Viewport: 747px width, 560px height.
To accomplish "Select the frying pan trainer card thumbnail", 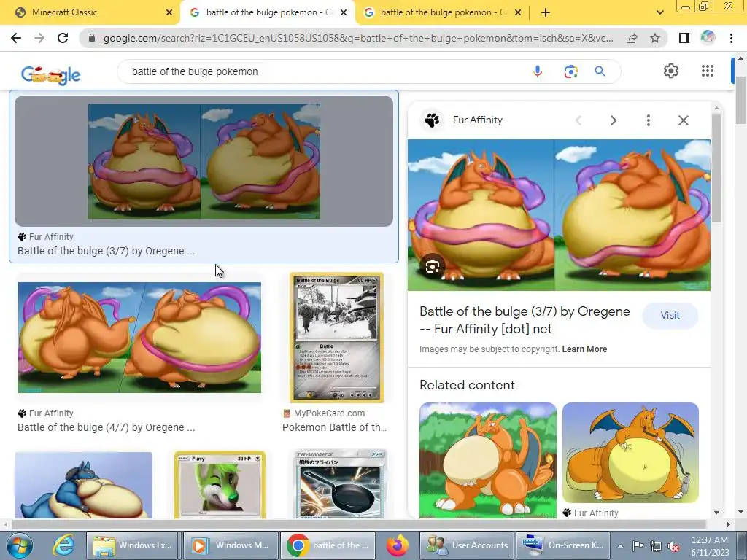I will point(340,484).
